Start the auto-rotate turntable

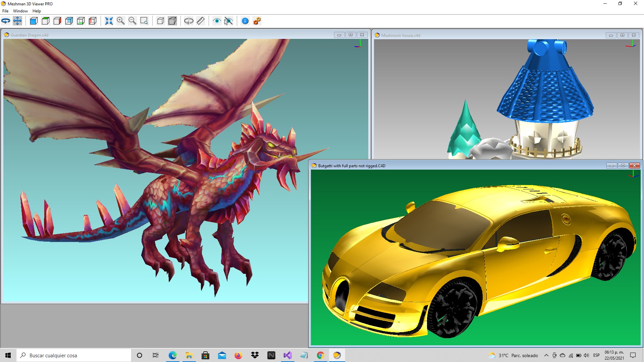(189, 21)
